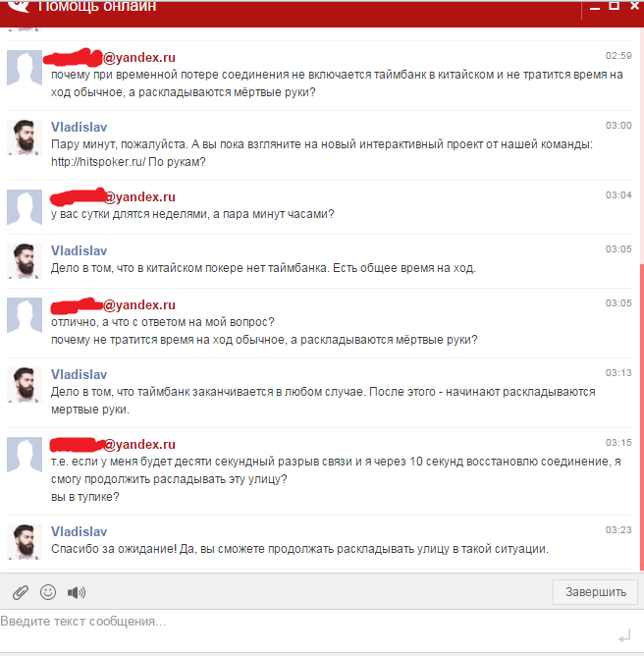Screen dimensions: 644x656
Task: Open the emoji smiley picker
Action: click(x=48, y=592)
